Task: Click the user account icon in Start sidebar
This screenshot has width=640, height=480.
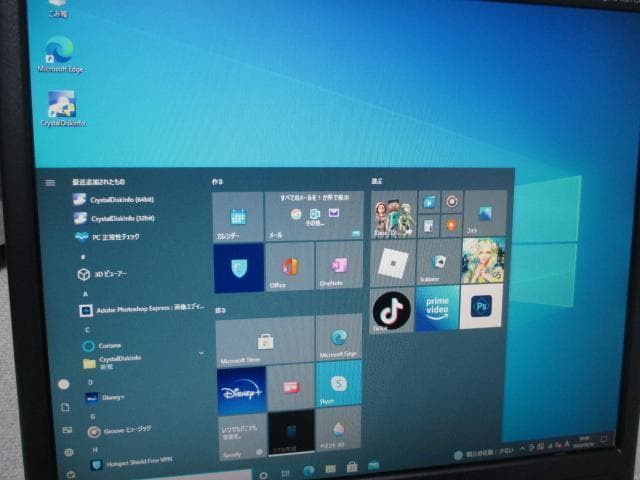Action: [64, 384]
